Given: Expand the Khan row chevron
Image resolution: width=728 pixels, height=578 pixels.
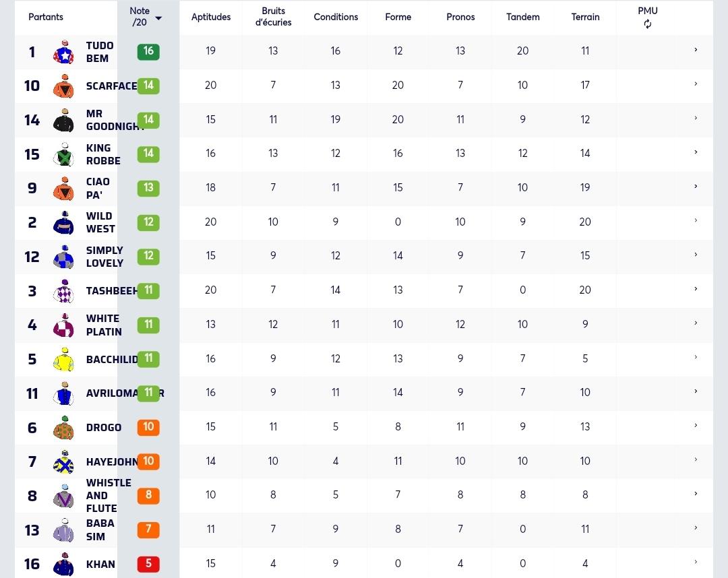Looking at the screenshot, I should [x=696, y=562].
